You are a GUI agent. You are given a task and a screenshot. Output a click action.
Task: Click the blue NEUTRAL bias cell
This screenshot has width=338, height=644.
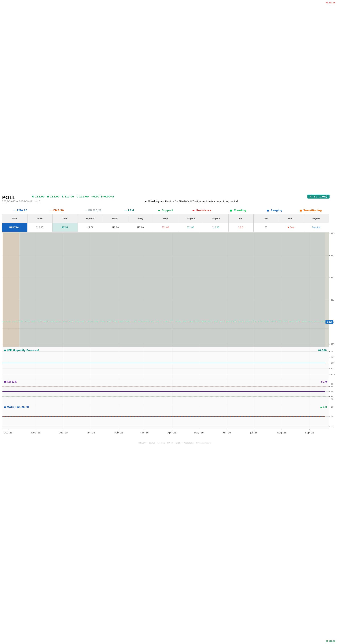(15, 227)
